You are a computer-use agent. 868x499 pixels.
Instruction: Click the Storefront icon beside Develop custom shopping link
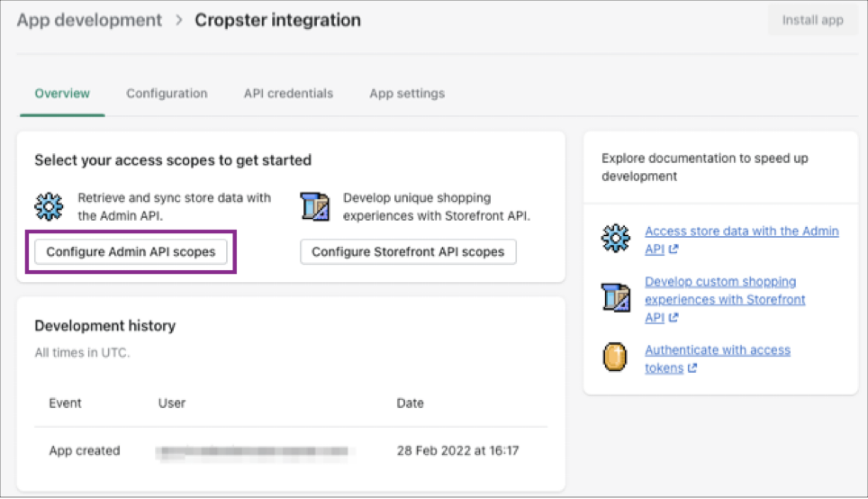(616, 297)
